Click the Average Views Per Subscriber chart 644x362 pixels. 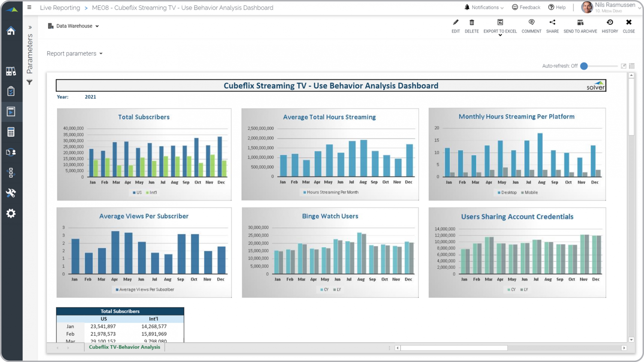click(x=144, y=252)
